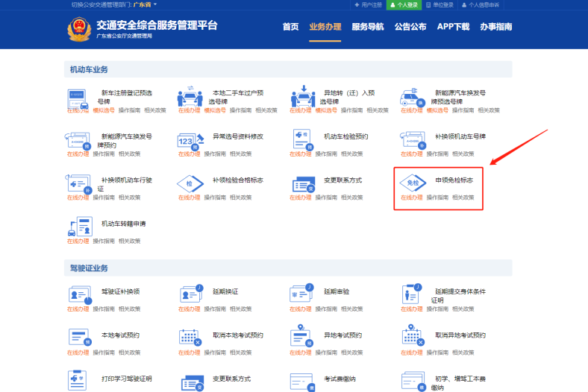Image resolution: width=588 pixels, height=392 pixels.
Task: Click the 新车注册登记预选号牌 icon
Action: [78, 99]
